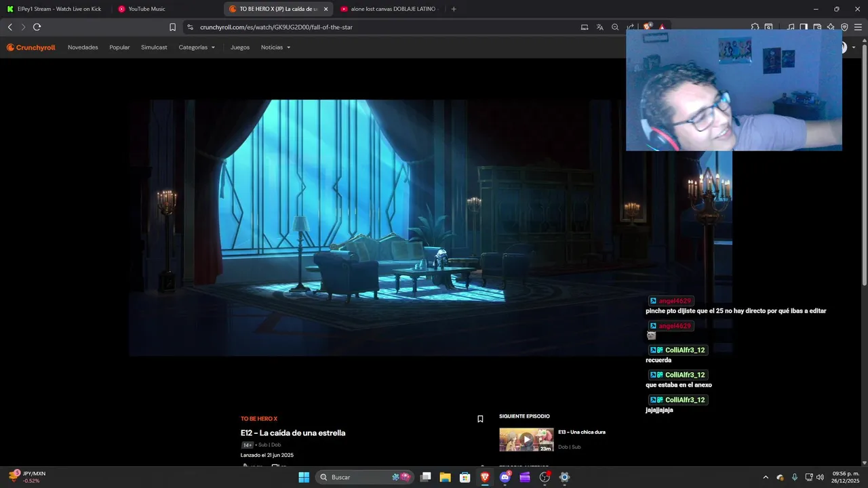868x488 pixels.
Task: Click the taskbar Buscar search box
Action: (366, 477)
